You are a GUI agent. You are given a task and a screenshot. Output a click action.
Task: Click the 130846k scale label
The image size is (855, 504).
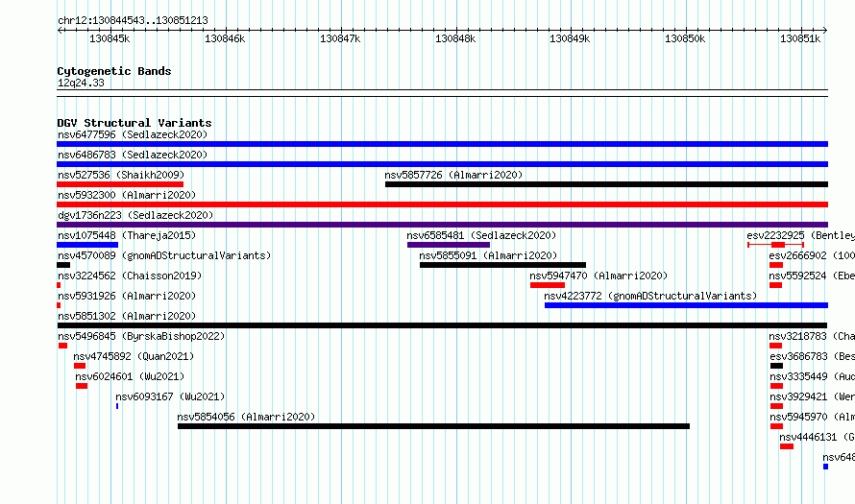(225, 38)
